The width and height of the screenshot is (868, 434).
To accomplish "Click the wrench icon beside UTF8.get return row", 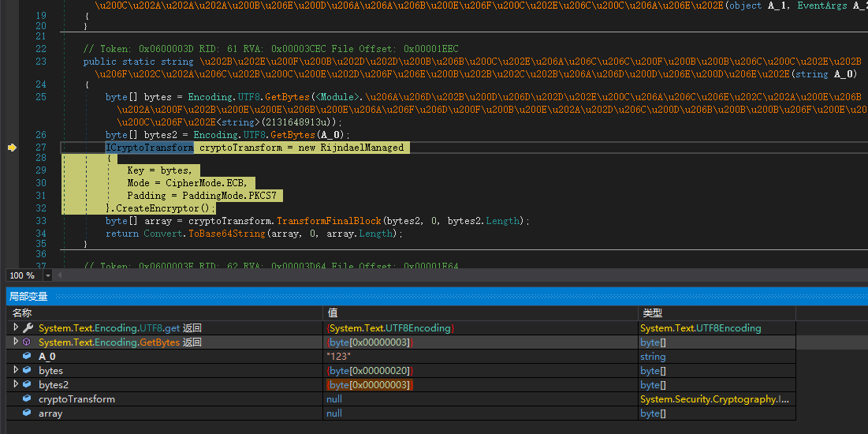I will click(28, 328).
